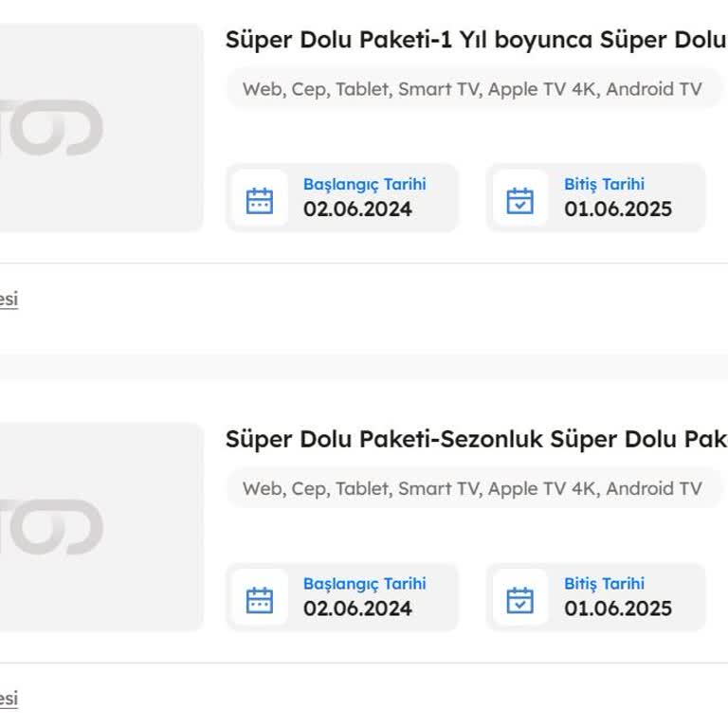Screen dimensions: 728x728
Task: Click Bitiş Tarihi label in the 1 Yıl package
Action: [604, 184]
